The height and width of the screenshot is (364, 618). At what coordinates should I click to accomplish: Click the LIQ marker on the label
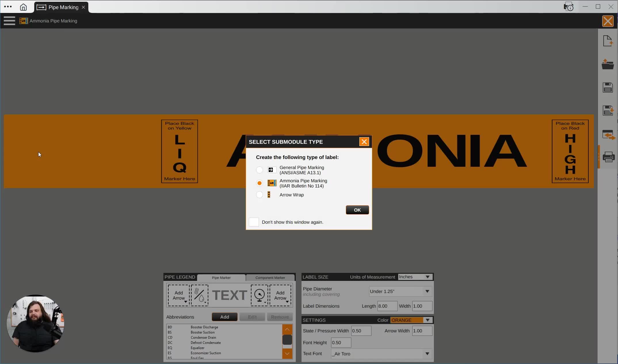click(180, 151)
